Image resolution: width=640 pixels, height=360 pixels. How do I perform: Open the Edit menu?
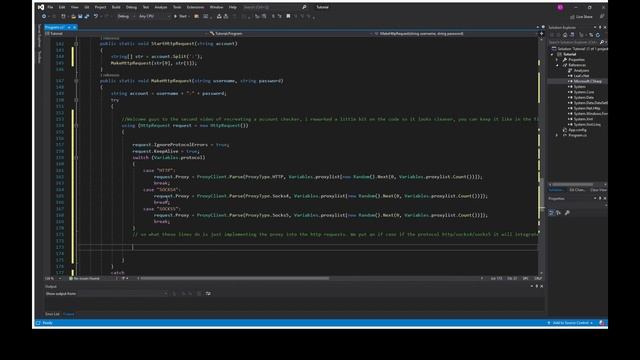click(62, 7)
